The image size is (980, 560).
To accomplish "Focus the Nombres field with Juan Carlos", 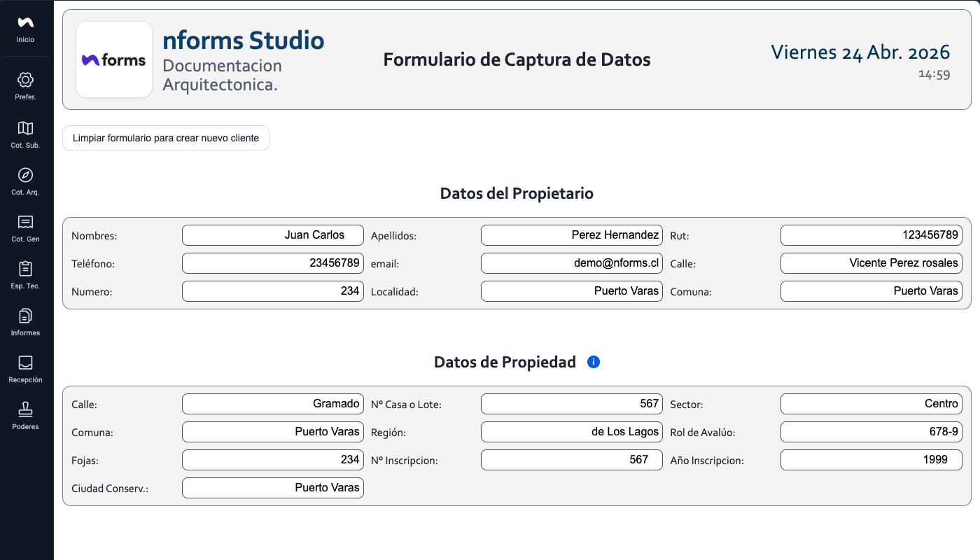I will coord(273,235).
